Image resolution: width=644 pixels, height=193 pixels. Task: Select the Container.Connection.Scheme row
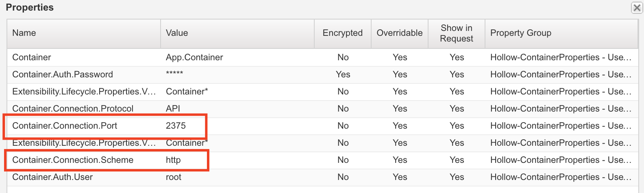(73, 160)
